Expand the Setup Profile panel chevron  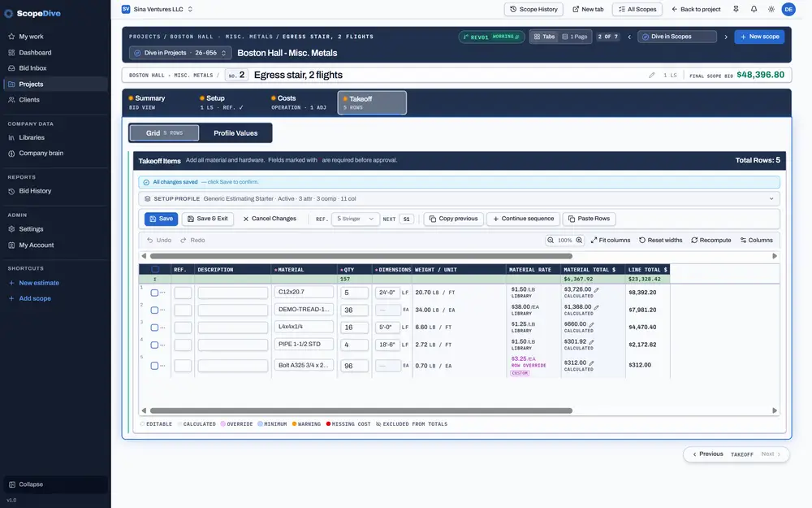tap(771, 198)
